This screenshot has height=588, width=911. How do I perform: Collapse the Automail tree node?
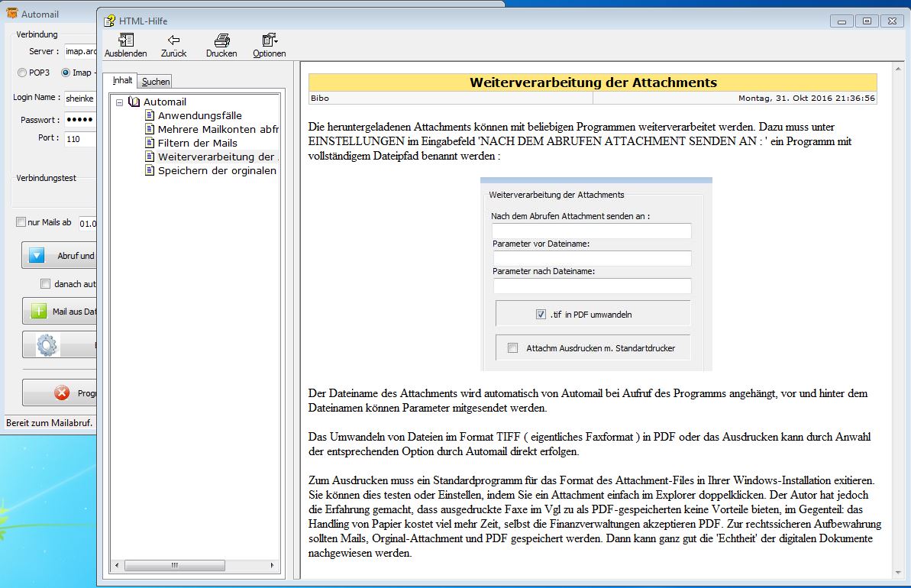(x=120, y=102)
